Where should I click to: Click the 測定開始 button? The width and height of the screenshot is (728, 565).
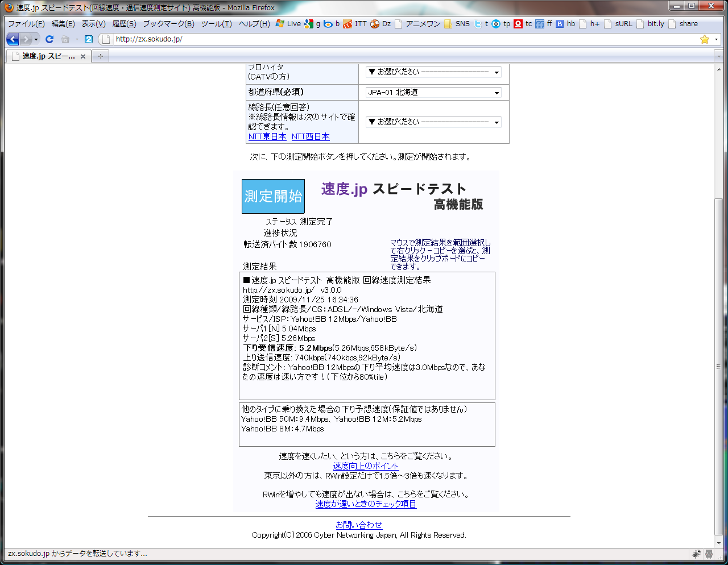click(x=273, y=196)
